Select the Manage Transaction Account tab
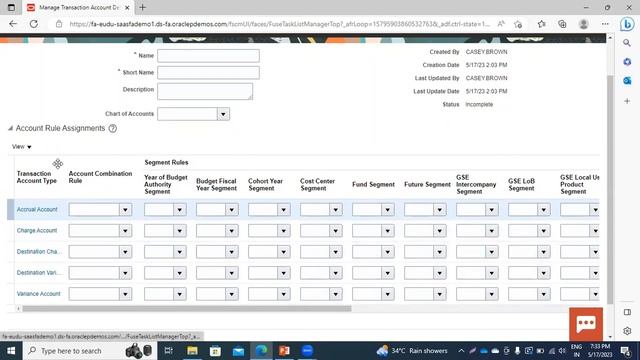 (78, 7)
